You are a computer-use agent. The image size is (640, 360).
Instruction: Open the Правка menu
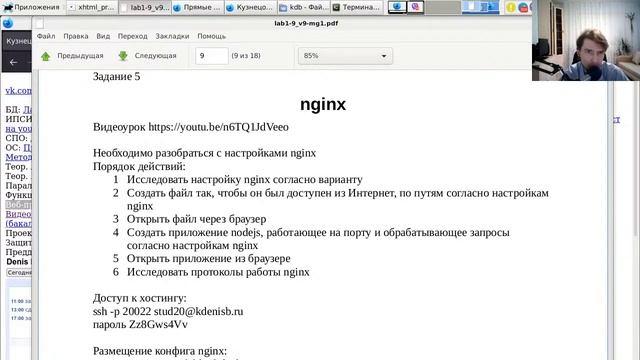(x=76, y=36)
